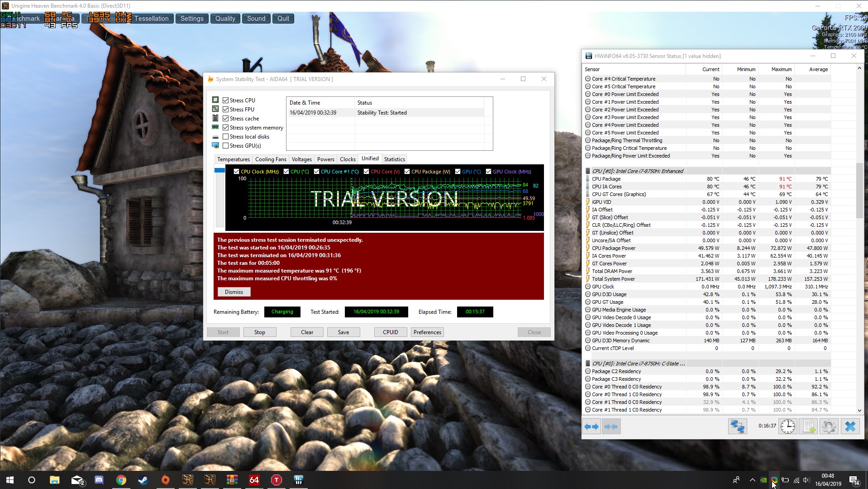Open CPUID from AIDA64
Screen dimensions: 868x489
point(391,332)
